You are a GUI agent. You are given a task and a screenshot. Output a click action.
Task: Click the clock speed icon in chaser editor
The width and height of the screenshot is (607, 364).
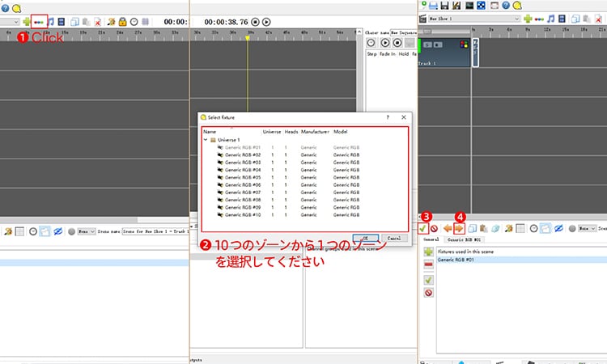pos(371,43)
